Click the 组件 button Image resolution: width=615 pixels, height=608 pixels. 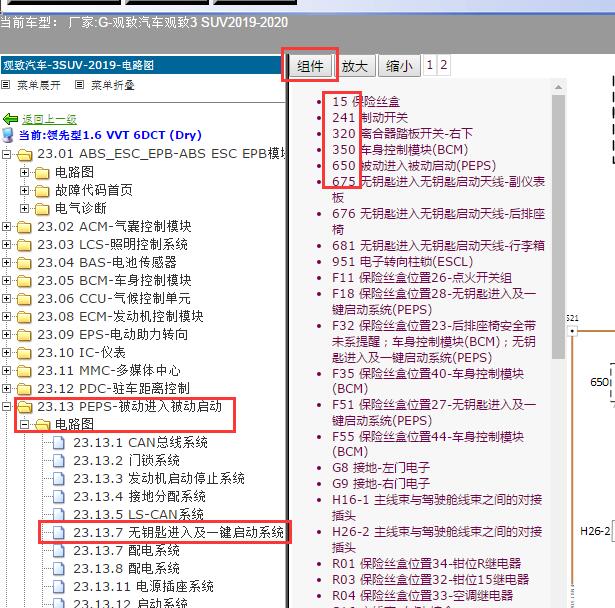tap(310, 66)
